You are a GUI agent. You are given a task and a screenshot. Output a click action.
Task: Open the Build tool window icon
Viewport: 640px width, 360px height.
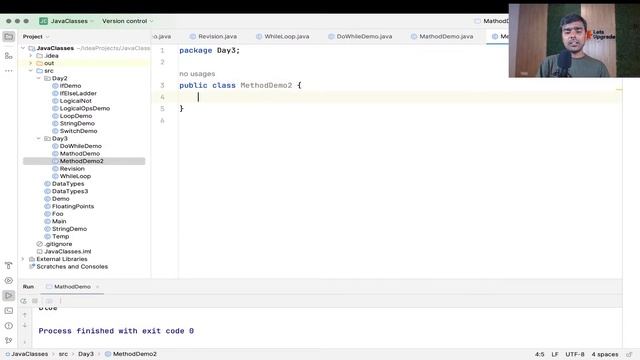coord(9,266)
